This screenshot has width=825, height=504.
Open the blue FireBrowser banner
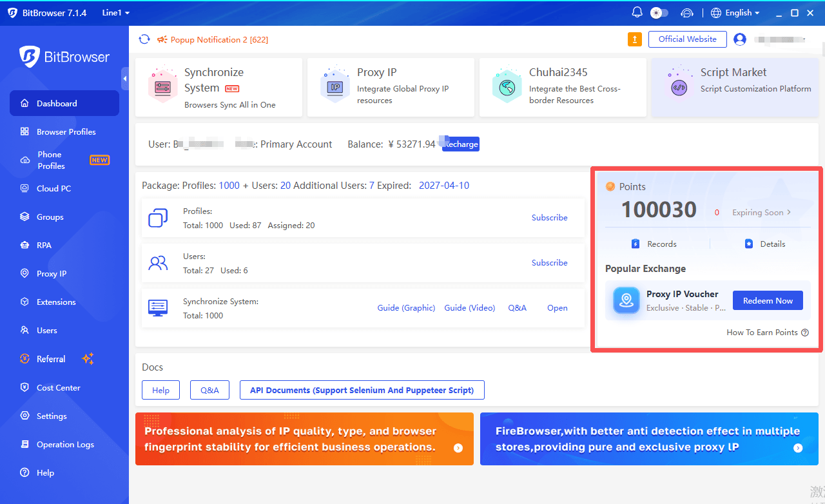649,439
